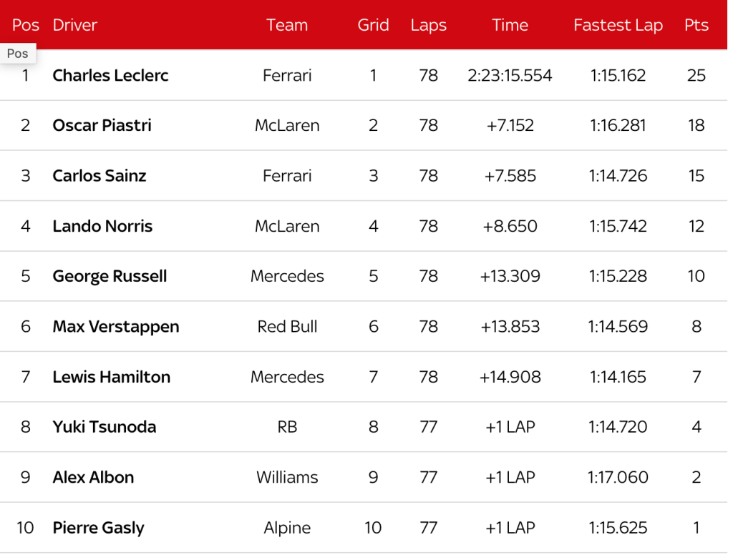The image size is (733, 560).
Task: Open Lewis Hamilton's driver entry
Action: pyautogui.click(x=111, y=377)
